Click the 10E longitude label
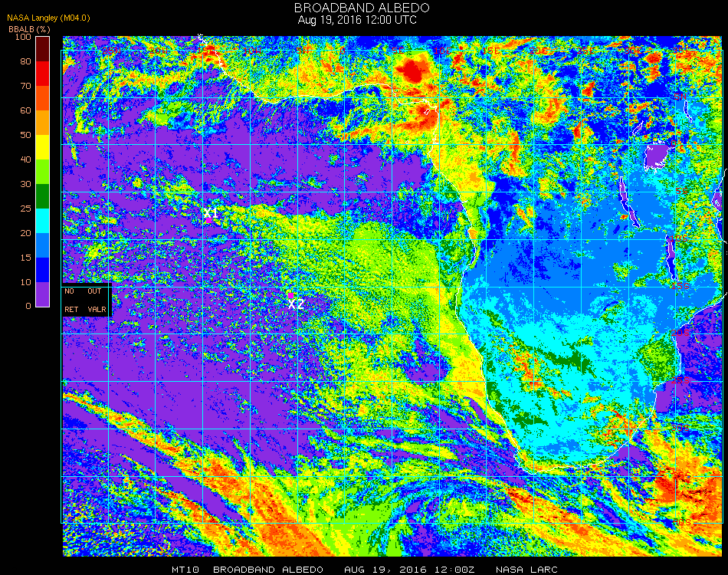This screenshot has height=575, width=728. tap(443, 51)
